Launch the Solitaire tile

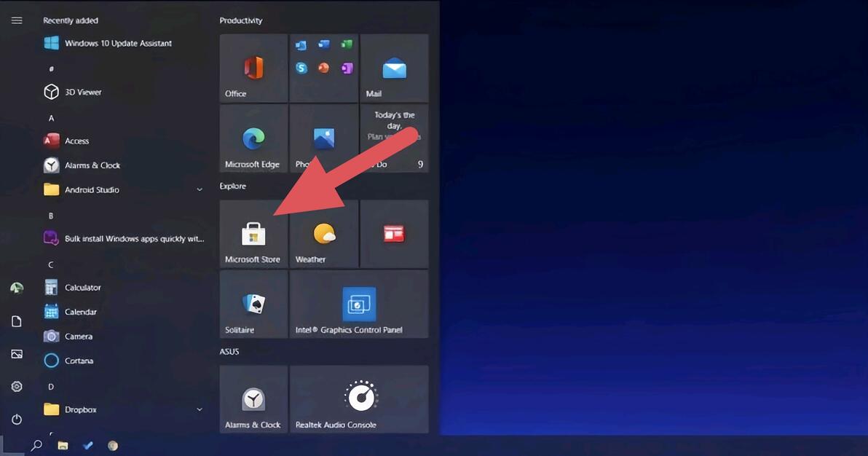253,304
